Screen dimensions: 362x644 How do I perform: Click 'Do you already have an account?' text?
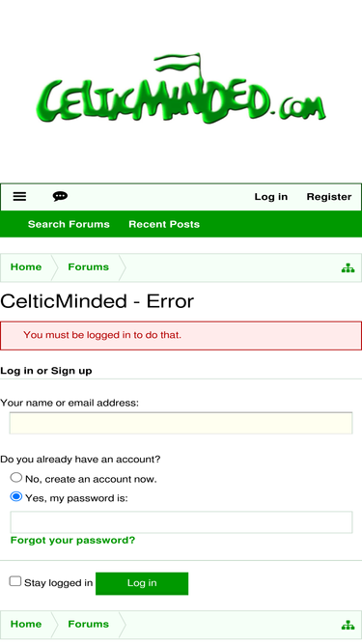tap(80, 460)
